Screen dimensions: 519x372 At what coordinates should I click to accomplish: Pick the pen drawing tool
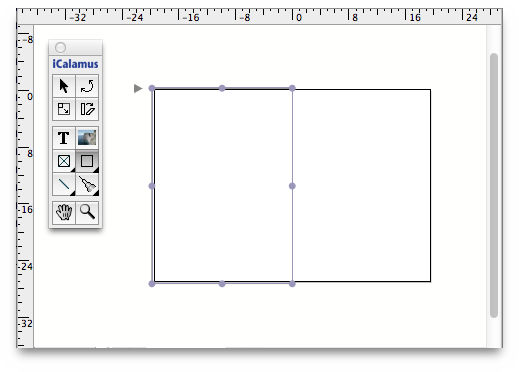87,184
